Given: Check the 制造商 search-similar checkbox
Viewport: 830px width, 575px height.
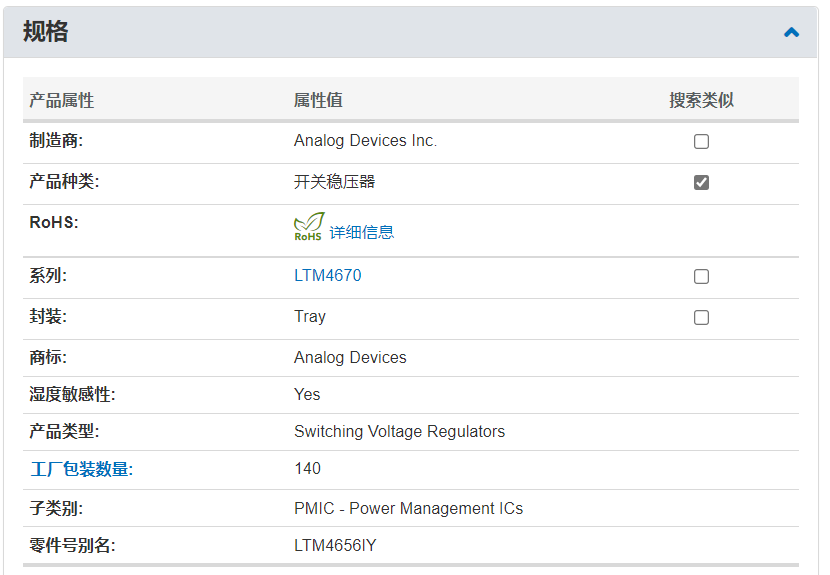Looking at the screenshot, I should tap(701, 141).
